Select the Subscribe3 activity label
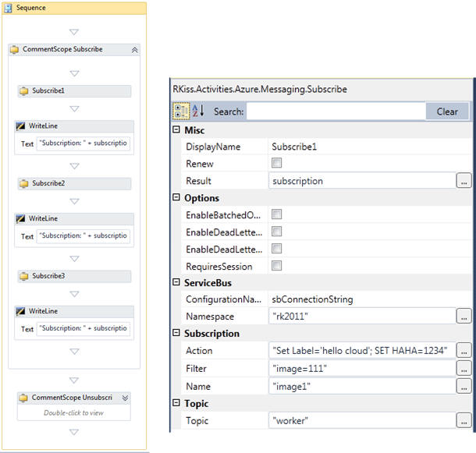Image resolution: width=476 pixels, height=453 pixels. [48, 276]
